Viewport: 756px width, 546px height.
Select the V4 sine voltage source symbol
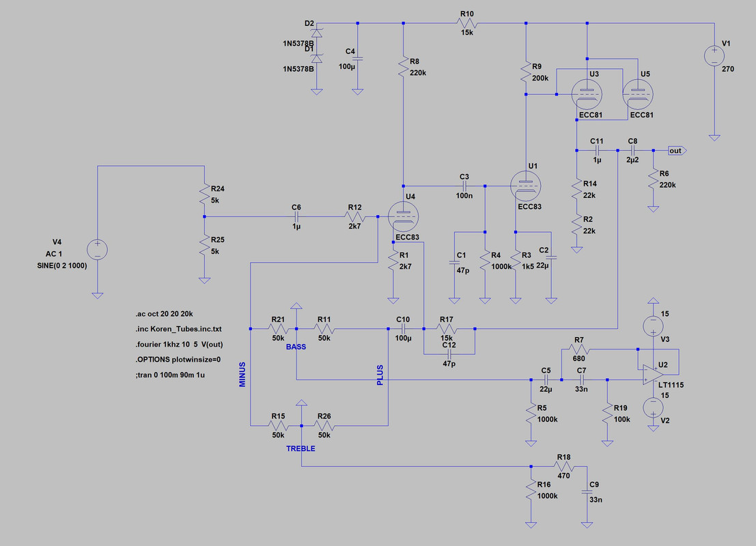coord(98,250)
